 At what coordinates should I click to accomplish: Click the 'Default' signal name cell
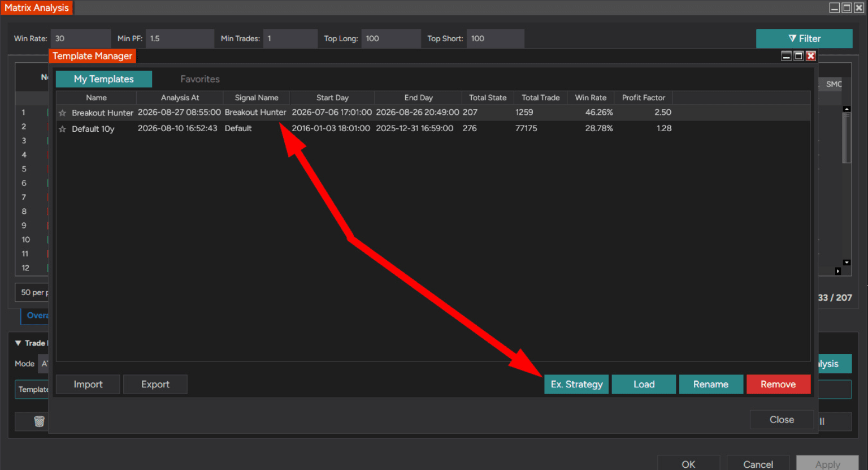[238, 128]
